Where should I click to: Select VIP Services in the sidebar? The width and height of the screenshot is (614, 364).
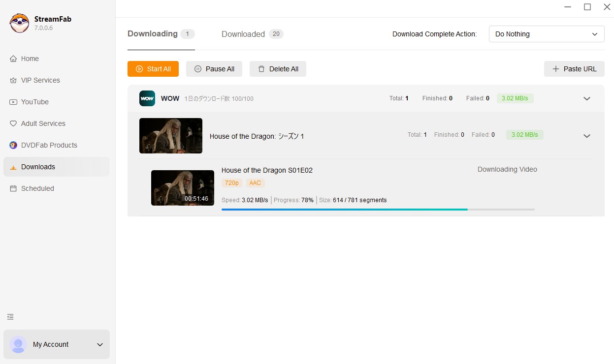click(x=40, y=80)
